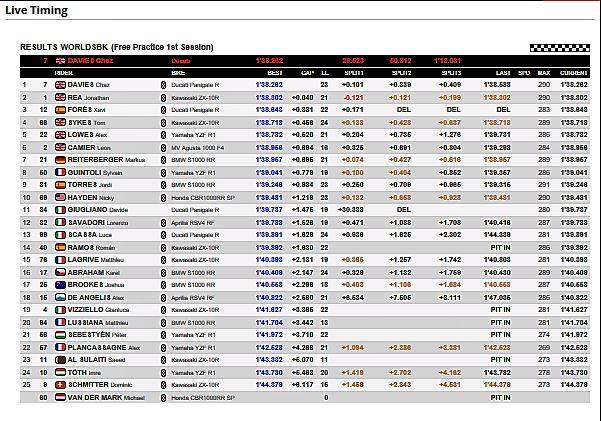The height and width of the screenshot is (421, 601).
Task: Click rider name HAYDEN Nicky
Action: [91, 197]
